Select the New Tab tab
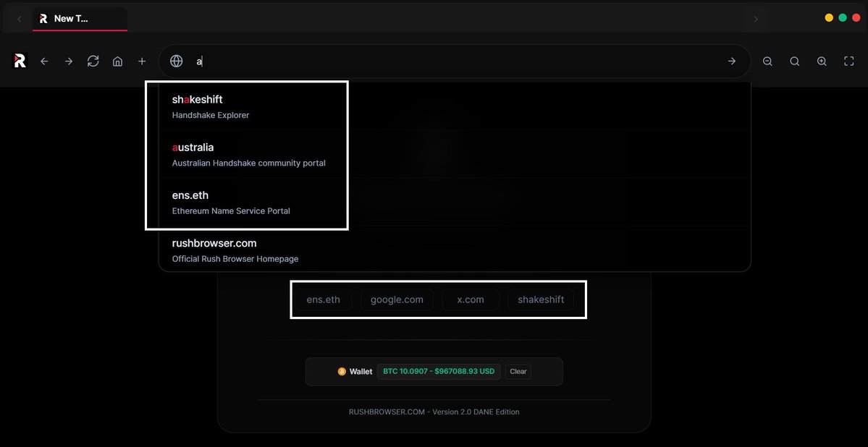The height and width of the screenshot is (447, 868). coord(80,18)
